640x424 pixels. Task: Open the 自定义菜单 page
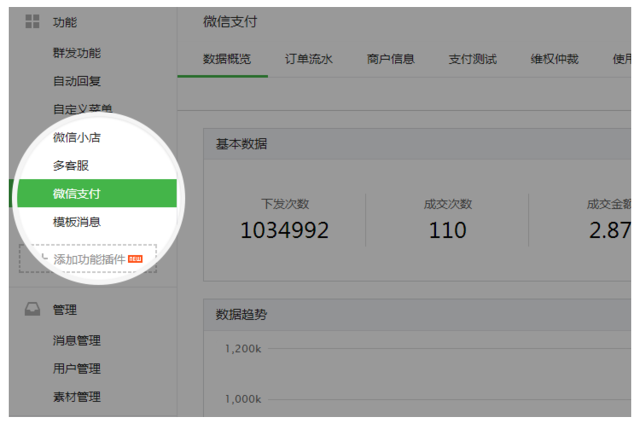tap(77, 108)
